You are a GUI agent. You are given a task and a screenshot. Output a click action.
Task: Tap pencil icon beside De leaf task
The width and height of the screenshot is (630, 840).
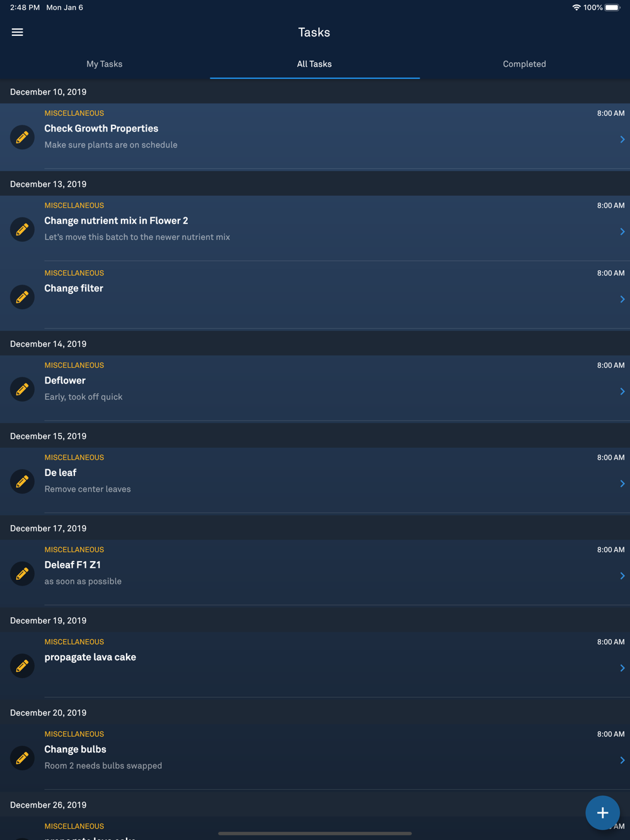22,481
